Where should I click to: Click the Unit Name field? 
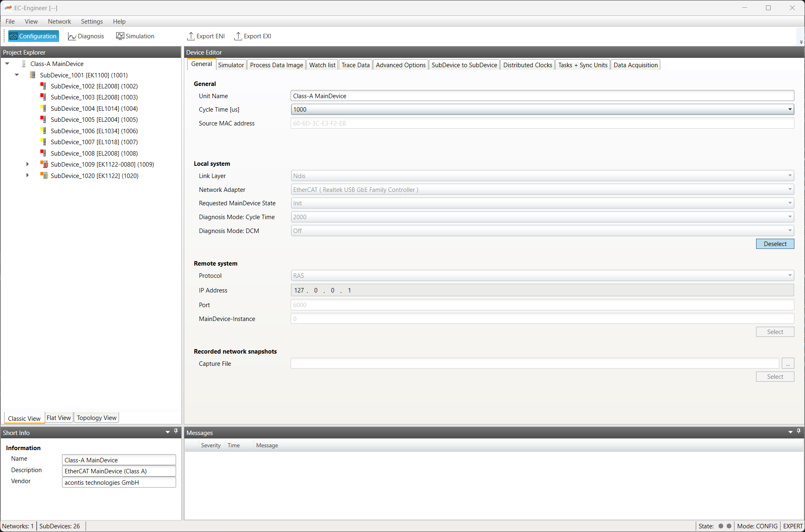[542, 96]
